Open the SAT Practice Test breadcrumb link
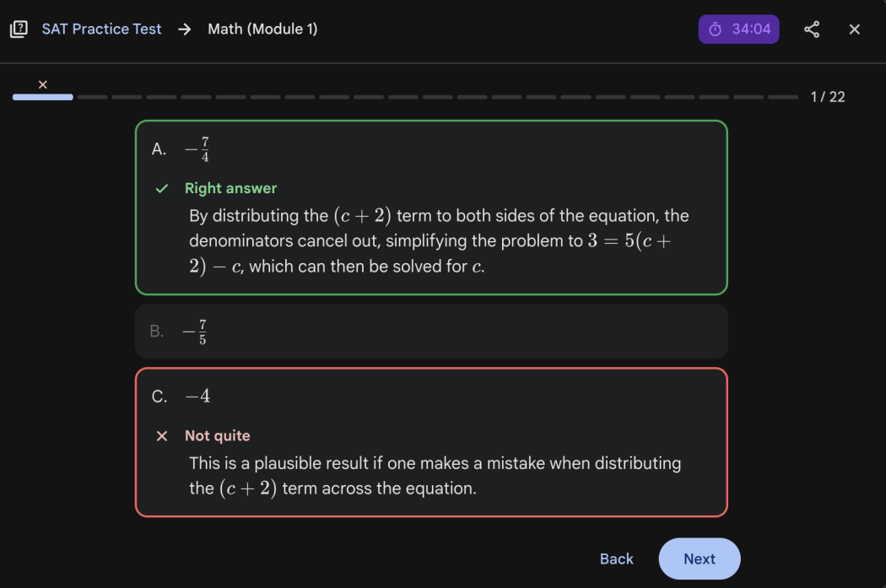The image size is (886, 588). 101,28
